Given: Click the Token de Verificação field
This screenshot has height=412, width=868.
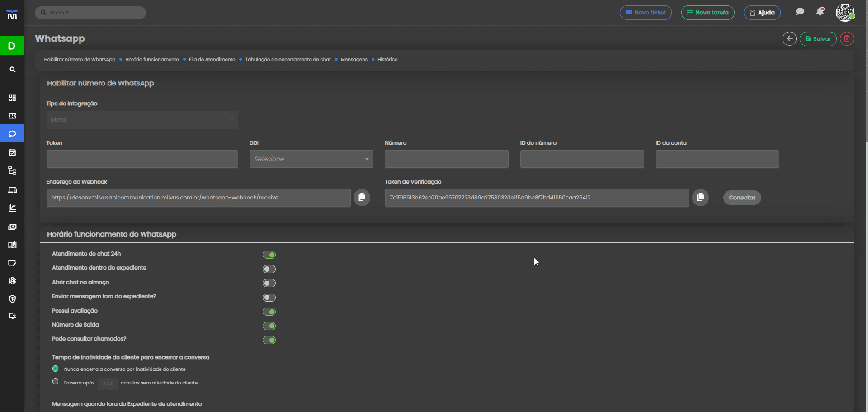Looking at the screenshot, I should pos(537,198).
